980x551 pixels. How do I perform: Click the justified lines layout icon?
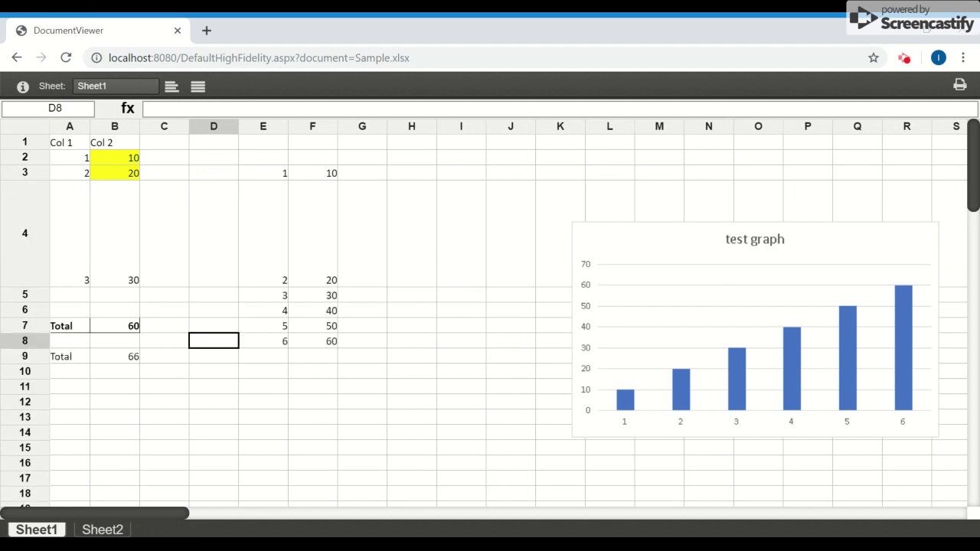click(x=198, y=86)
